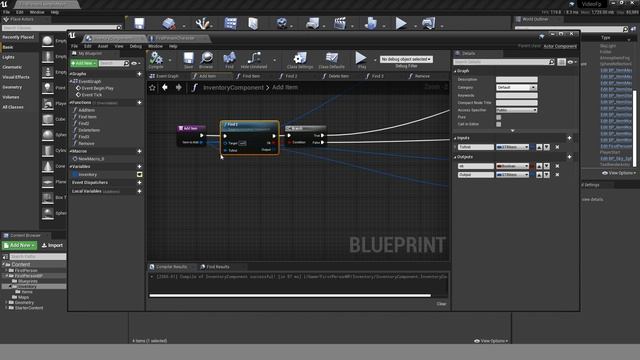The width and height of the screenshot is (640, 360).
Task: Click the Browse icon in the blueprint toolbar
Action: tap(207, 60)
